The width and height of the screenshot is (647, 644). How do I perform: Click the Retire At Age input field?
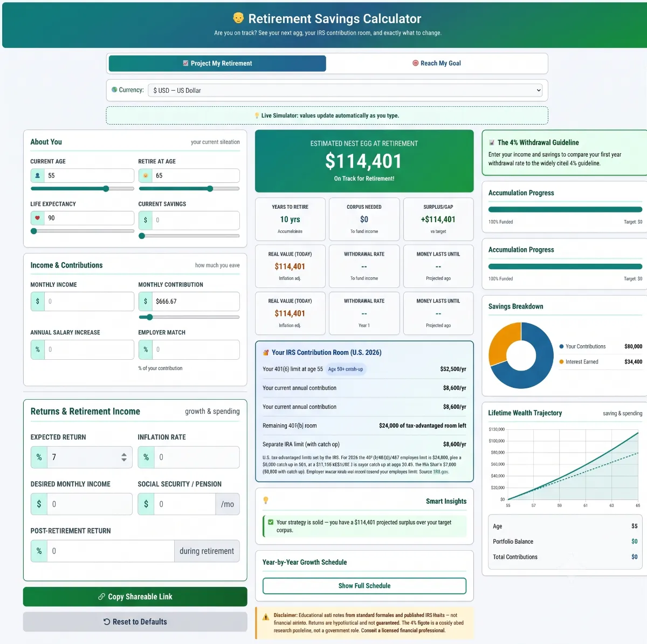[195, 175]
